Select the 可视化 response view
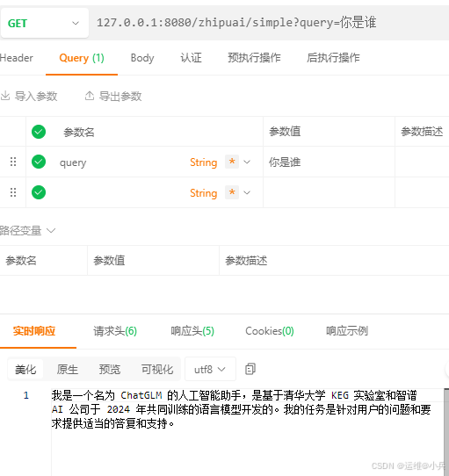 click(157, 369)
